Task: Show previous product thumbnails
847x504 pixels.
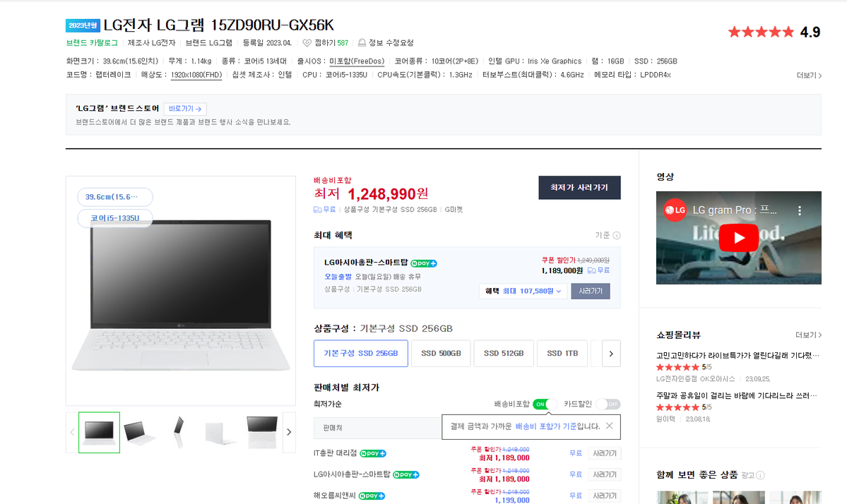Action: coord(72,432)
